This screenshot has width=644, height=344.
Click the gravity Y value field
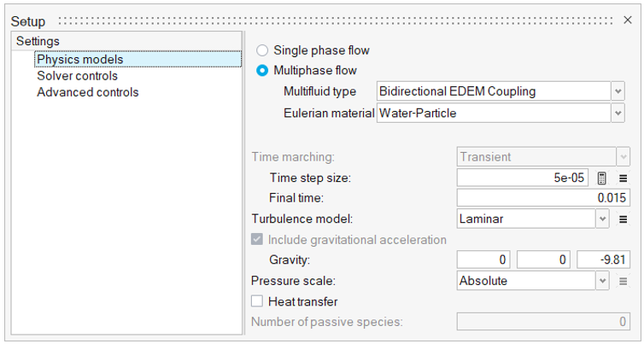543,259
